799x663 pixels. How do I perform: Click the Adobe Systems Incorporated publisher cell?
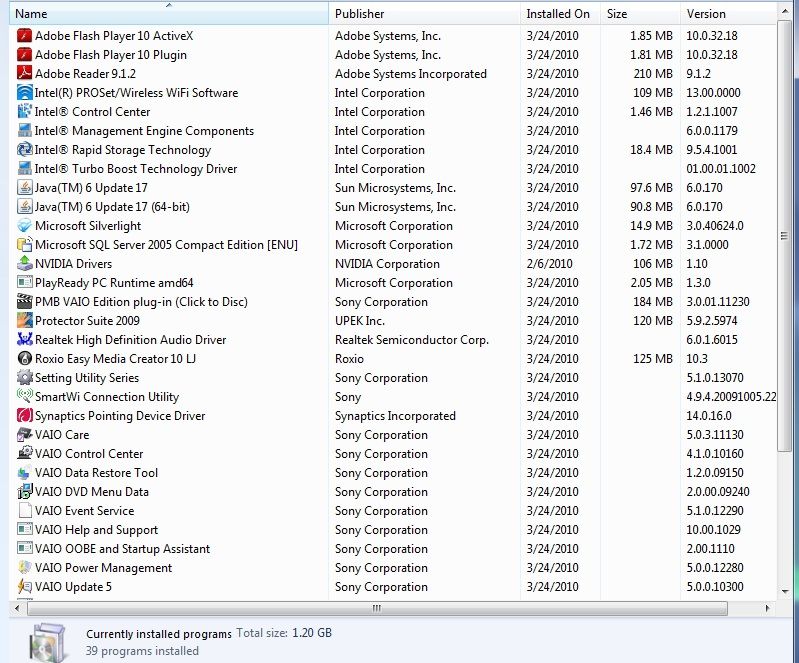[411, 74]
